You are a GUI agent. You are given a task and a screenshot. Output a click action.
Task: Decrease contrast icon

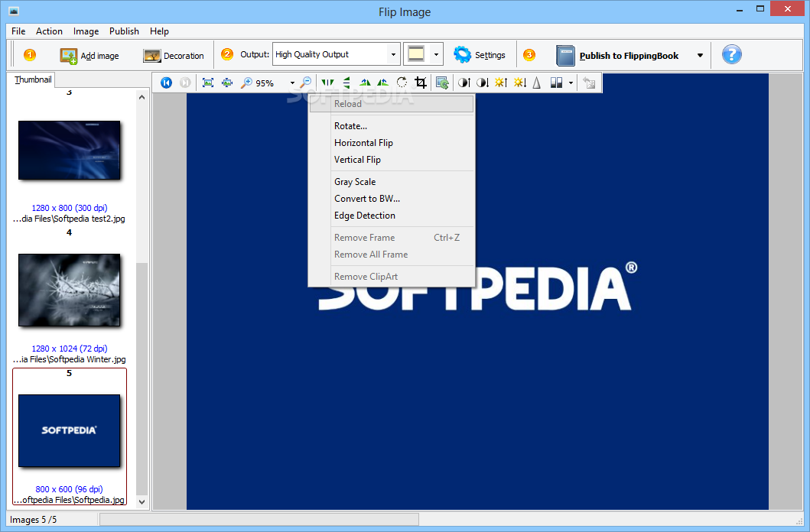coord(483,83)
